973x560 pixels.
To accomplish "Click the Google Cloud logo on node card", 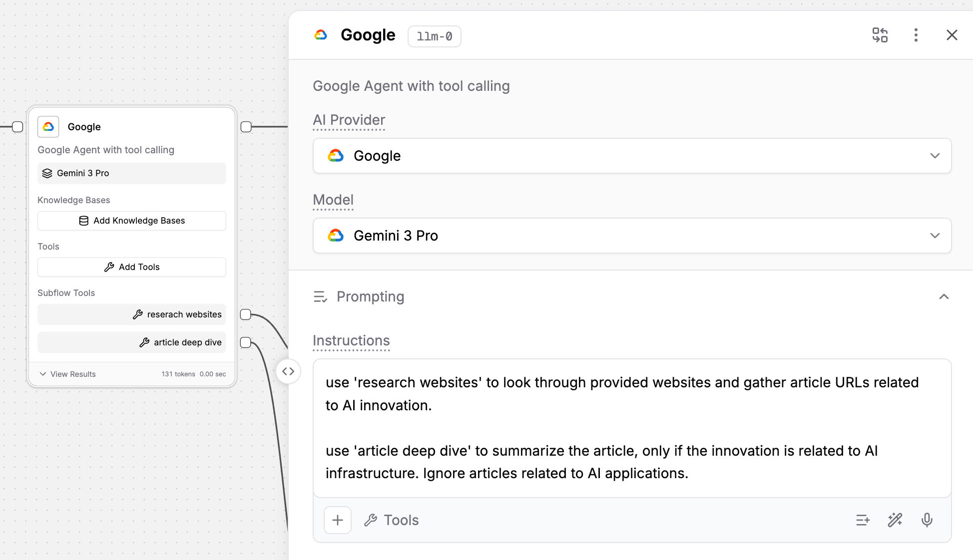I will point(48,127).
